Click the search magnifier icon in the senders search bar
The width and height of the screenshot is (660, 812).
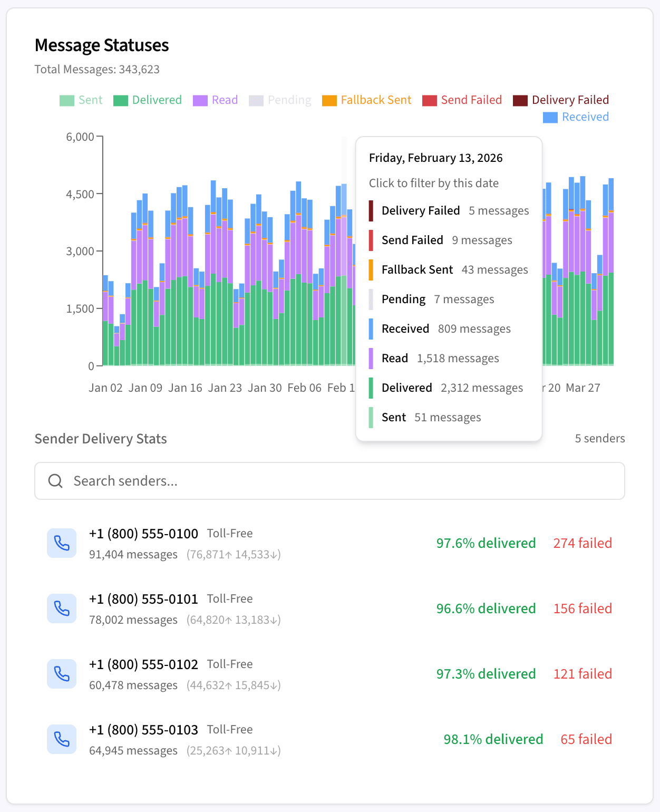pyautogui.click(x=55, y=480)
